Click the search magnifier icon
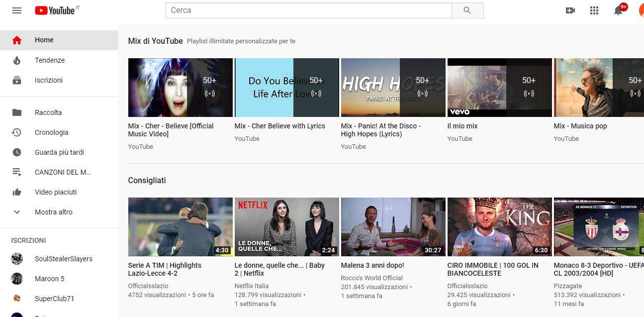Image resolution: width=644 pixels, height=317 pixels. [467, 10]
